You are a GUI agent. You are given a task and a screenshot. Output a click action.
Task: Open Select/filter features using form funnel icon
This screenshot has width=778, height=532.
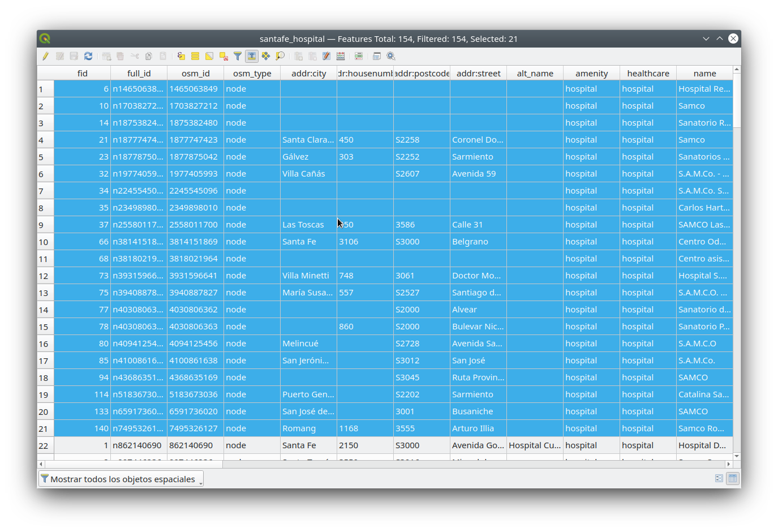[238, 56]
